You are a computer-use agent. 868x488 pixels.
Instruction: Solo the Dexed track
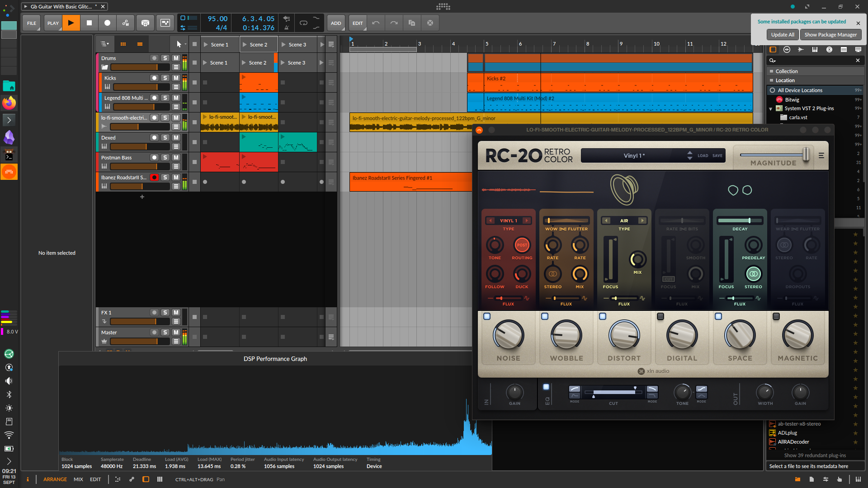point(165,138)
